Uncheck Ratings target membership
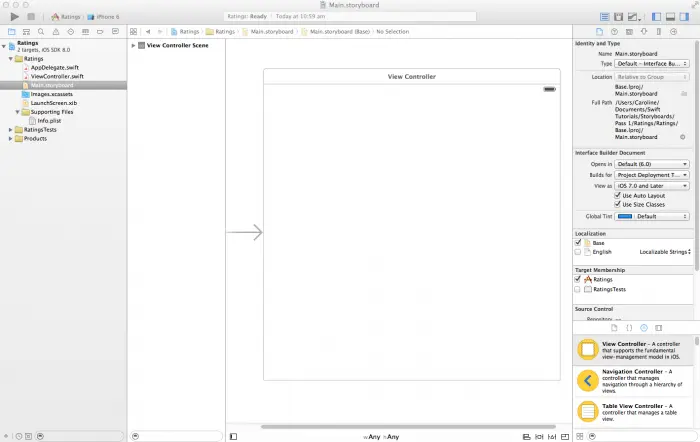700x442 pixels. [x=578, y=279]
